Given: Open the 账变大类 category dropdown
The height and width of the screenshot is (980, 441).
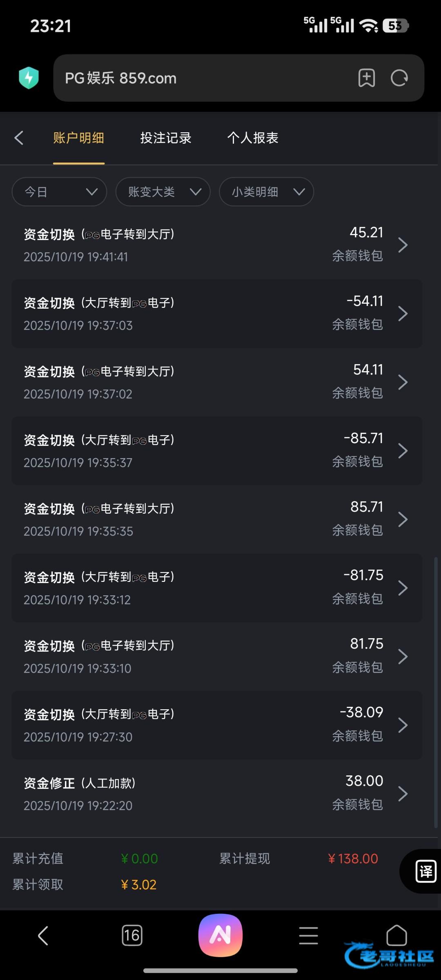Looking at the screenshot, I should (163, 192).
